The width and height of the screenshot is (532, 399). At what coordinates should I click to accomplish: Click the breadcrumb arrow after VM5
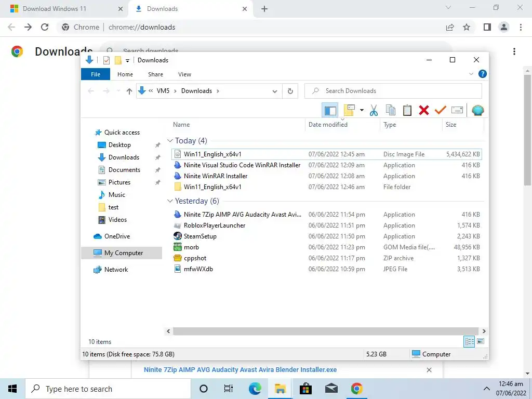(175, 91)
